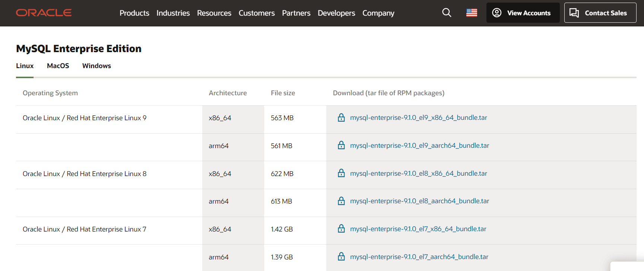
Task: Click the Operating System column header
Action: coord(50,93)
